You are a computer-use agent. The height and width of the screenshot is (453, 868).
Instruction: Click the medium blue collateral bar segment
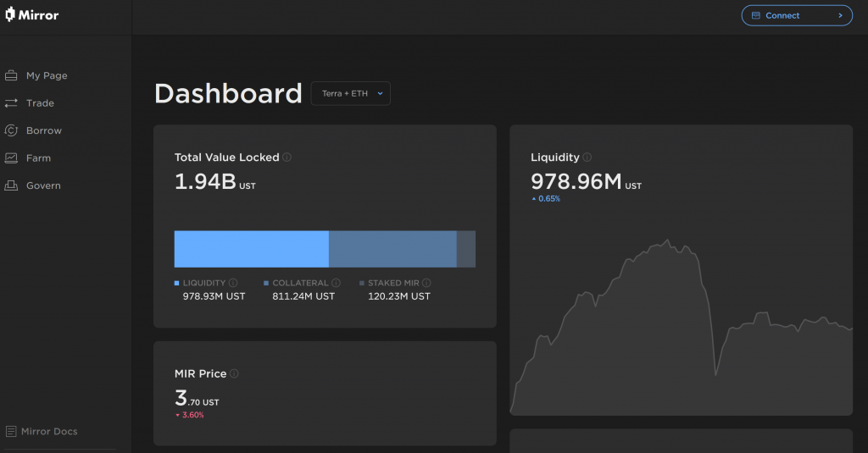tap(392, 249)
